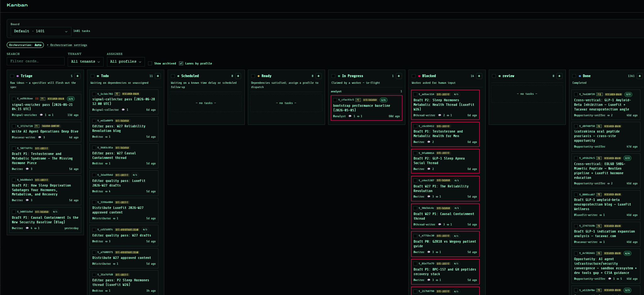Open the All profiles assignee dropdown
This screenshot has width=644, height=295.
pos(125,62)
